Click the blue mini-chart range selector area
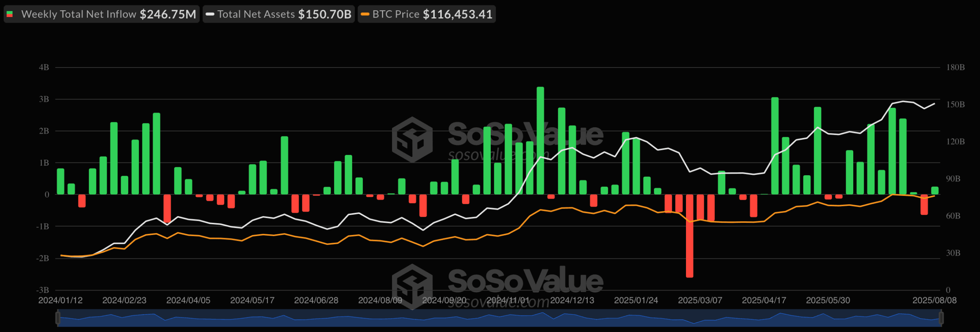 (499, 318)
